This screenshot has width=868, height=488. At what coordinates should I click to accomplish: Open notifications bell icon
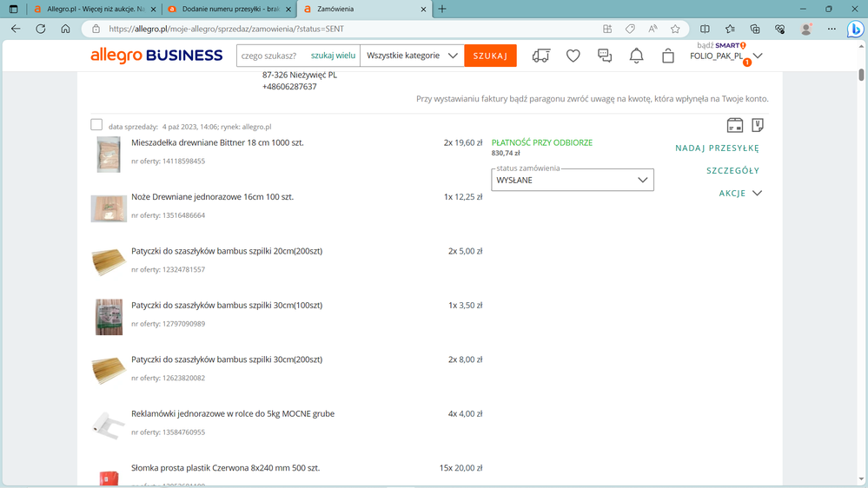pyautogui.click(x=637, y=56)
